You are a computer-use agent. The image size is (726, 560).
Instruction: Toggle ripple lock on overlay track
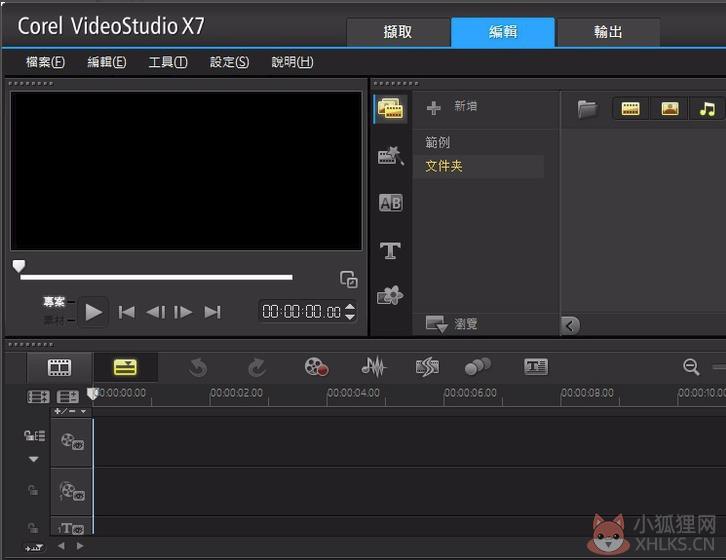(33, 490)
